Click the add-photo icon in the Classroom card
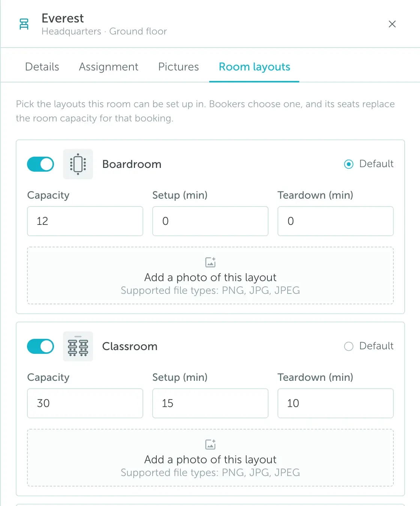 210,444
